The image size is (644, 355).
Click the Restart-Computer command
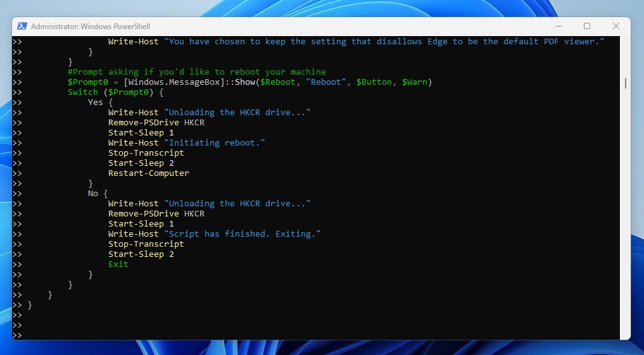[x=148, y=173]
